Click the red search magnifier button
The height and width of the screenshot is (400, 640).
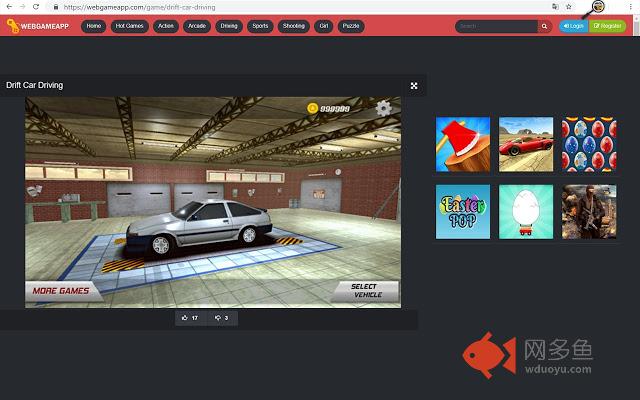pyautogui.click(x=544, y=26)
